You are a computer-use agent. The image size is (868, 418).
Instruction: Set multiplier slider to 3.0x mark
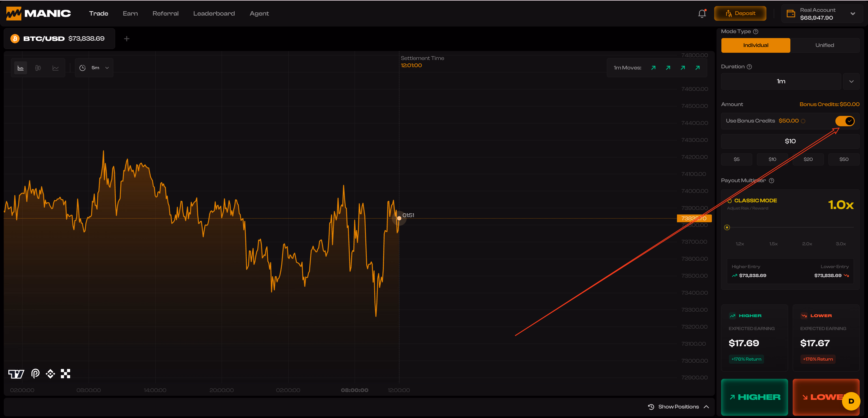[x=841, y=244]
